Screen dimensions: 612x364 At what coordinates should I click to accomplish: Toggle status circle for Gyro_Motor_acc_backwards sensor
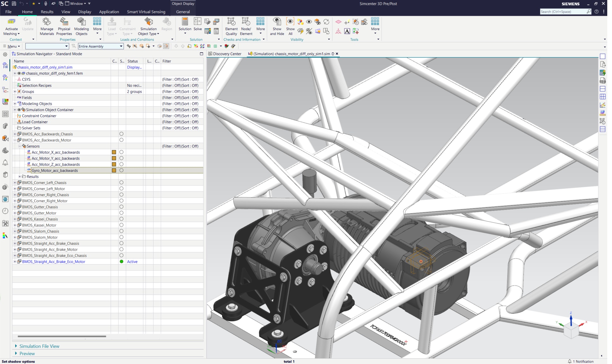point(121,171)
